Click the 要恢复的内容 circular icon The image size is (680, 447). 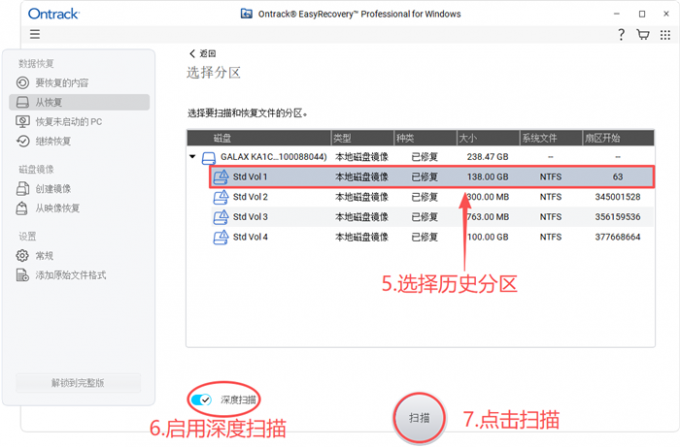(23, 83)
